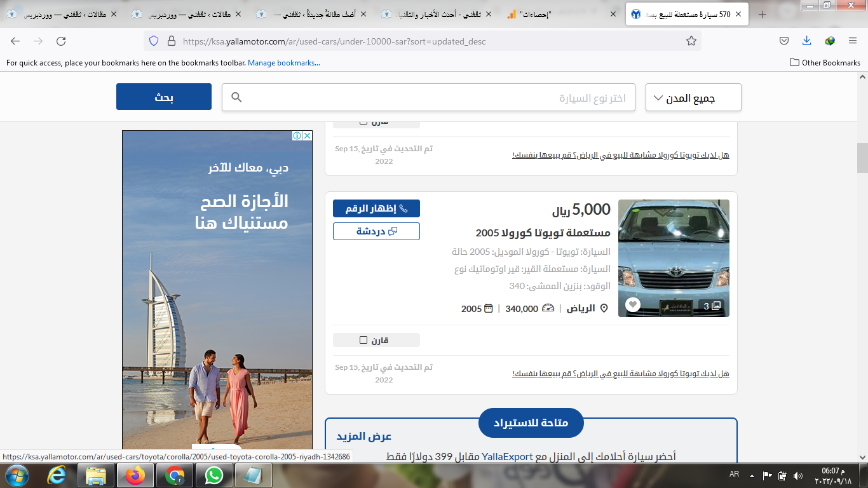This screenshot has height=488, width=868.
Task: Click the متاحة للاستيراد tab label
Action: [531, 423]
